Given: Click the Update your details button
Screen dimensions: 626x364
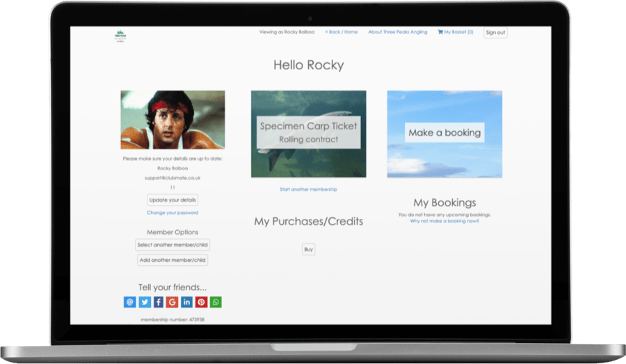Looking at the screenshot, I should click(x=172, y=200).
